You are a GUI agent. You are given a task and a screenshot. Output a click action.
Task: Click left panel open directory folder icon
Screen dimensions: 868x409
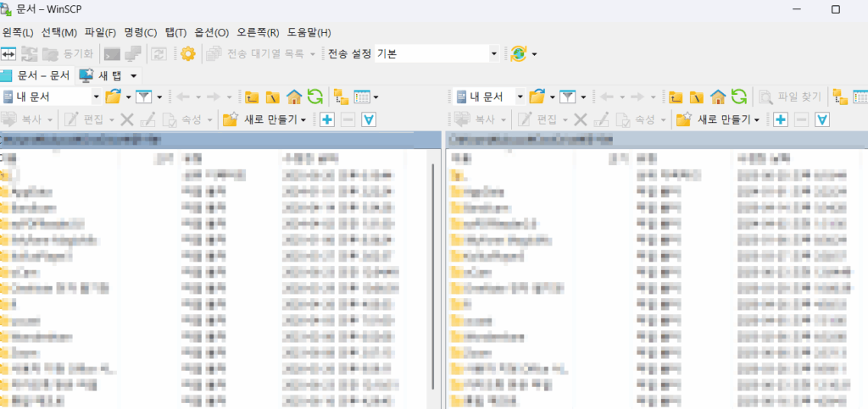(x=113, y=97)
